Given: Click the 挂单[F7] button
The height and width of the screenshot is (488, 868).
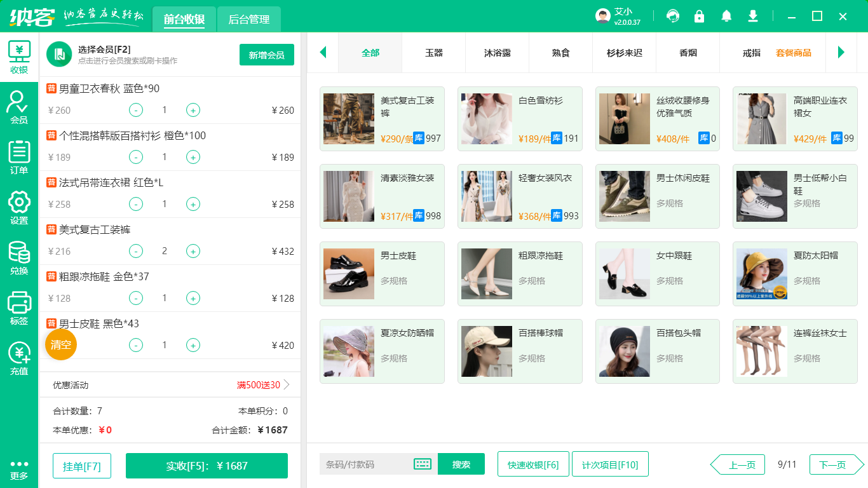Looking at the screenshot, I should tap(81, 464).
